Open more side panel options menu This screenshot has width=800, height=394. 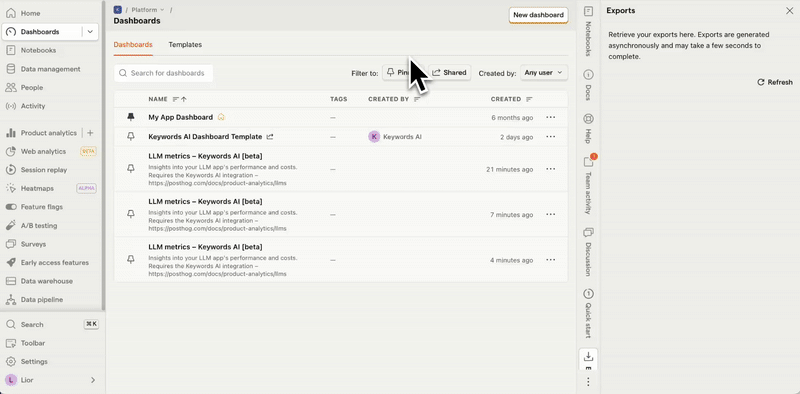point(588,382)
